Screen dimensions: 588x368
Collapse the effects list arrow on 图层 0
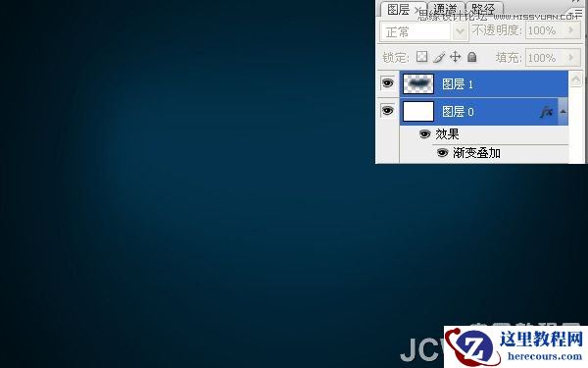(563, 112)
